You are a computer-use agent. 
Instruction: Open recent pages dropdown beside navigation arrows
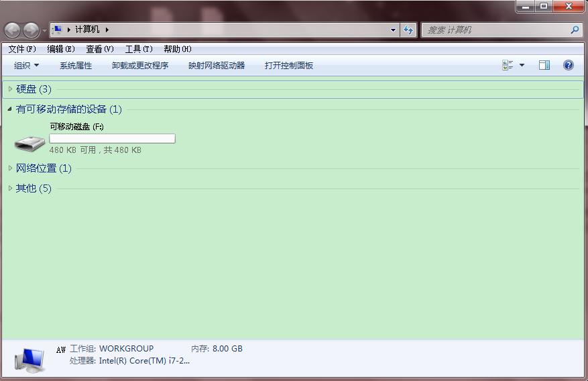(44, 30)
